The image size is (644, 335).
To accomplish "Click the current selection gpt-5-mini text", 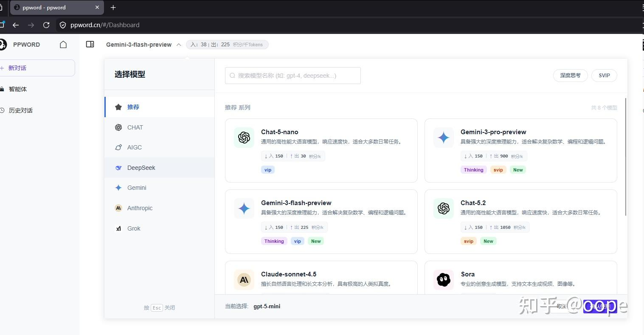I will point(267,306).
